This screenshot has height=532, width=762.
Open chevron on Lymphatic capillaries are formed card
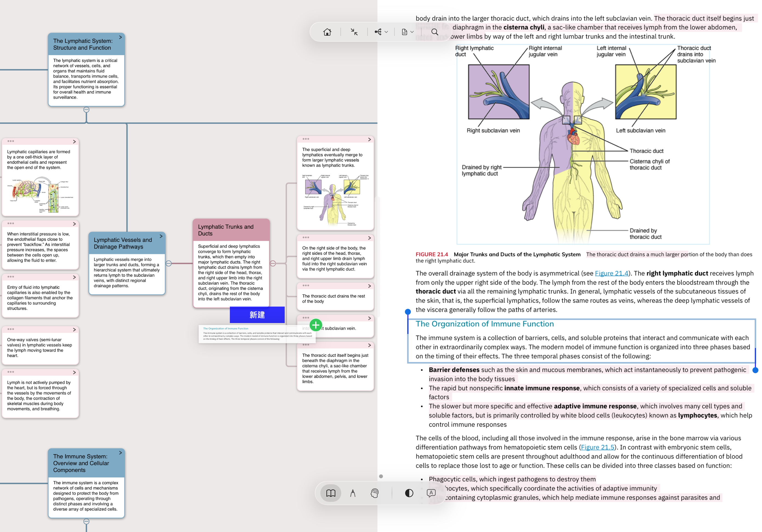(74, 142)
